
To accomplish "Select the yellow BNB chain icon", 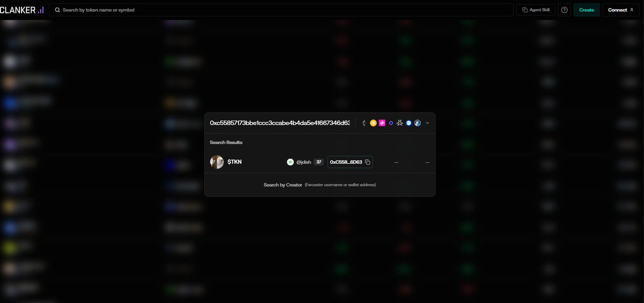I will [x=373, y=123].
